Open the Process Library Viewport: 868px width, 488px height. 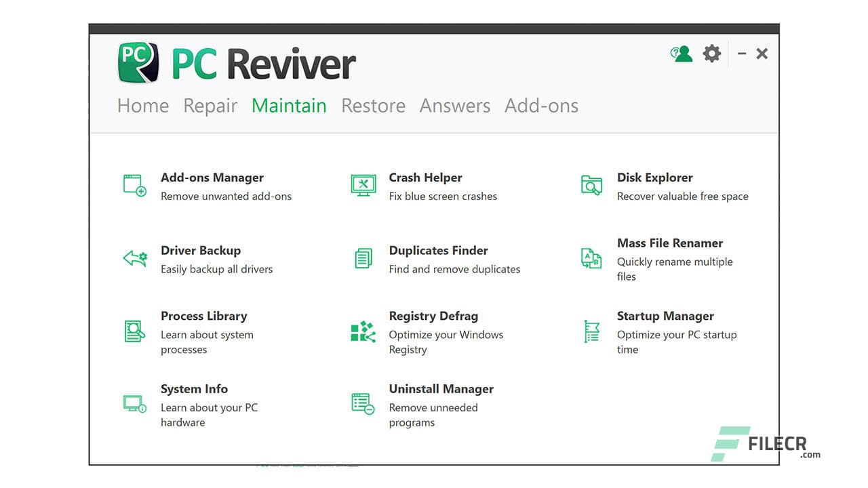(x=203, y=316)
